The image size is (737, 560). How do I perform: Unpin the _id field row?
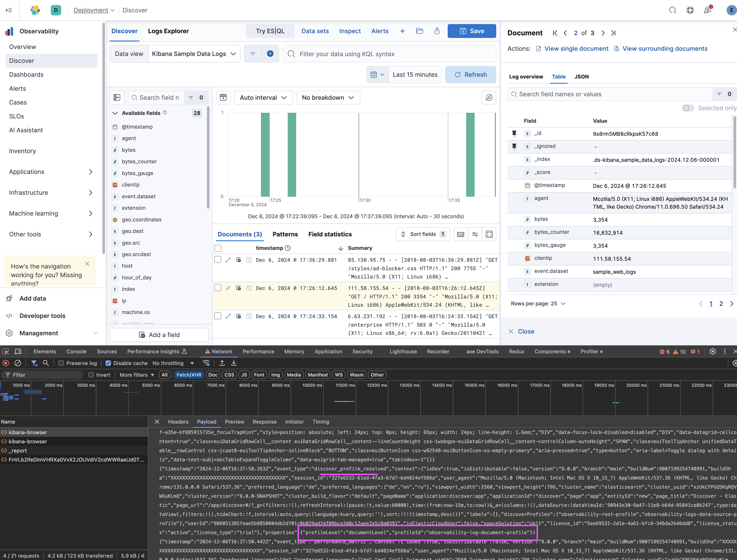514,134
